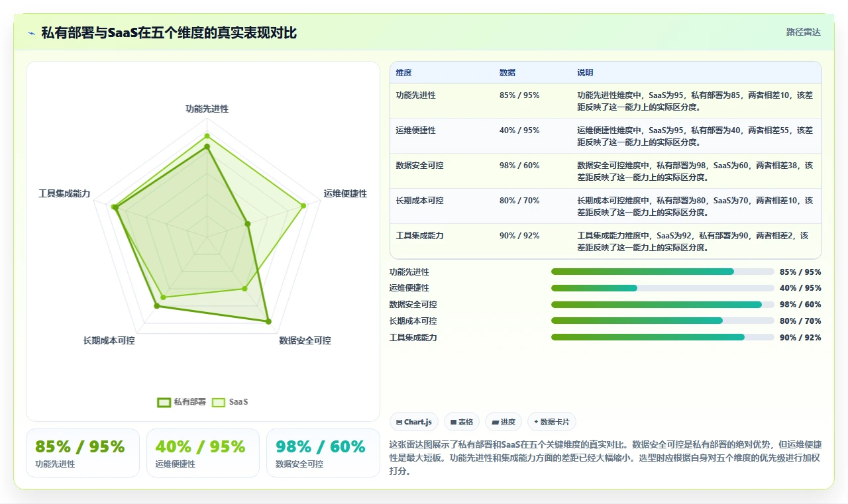Click the 数据卡片 tag chip

pos(552,422)
